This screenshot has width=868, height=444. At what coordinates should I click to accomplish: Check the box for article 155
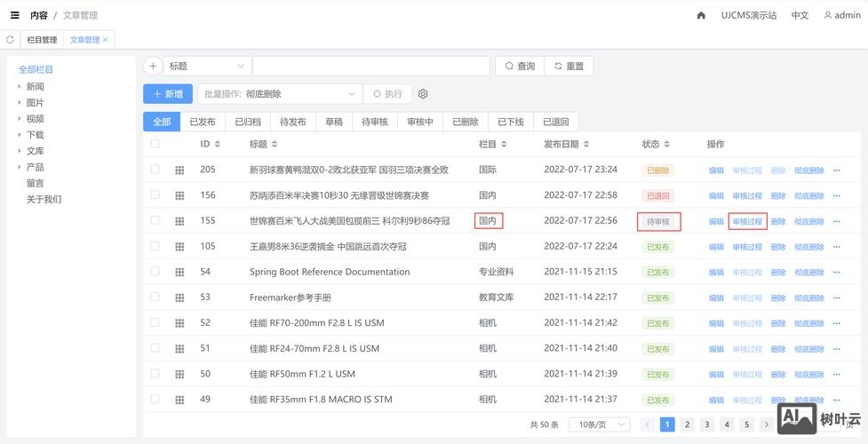155,220
